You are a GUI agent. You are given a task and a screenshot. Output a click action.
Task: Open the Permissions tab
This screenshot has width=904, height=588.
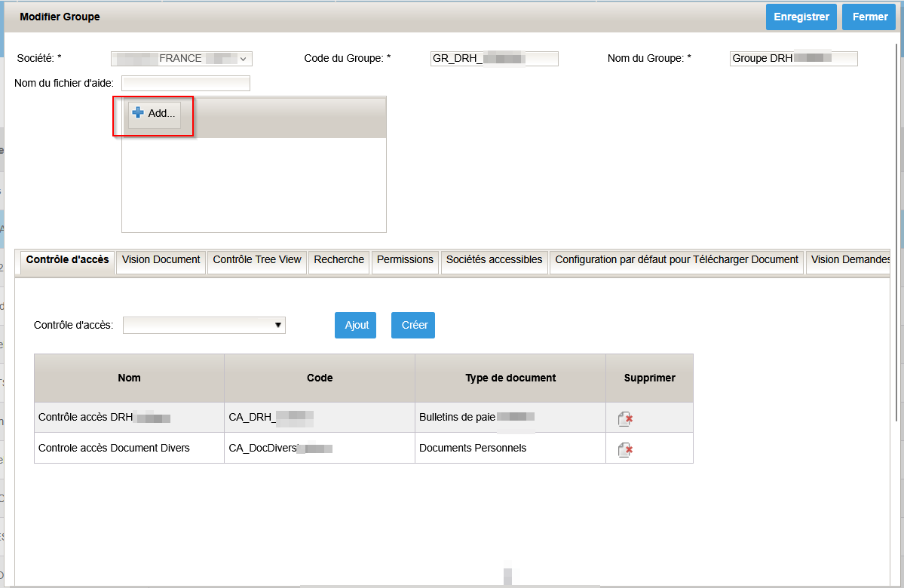[x=405, y=262]
